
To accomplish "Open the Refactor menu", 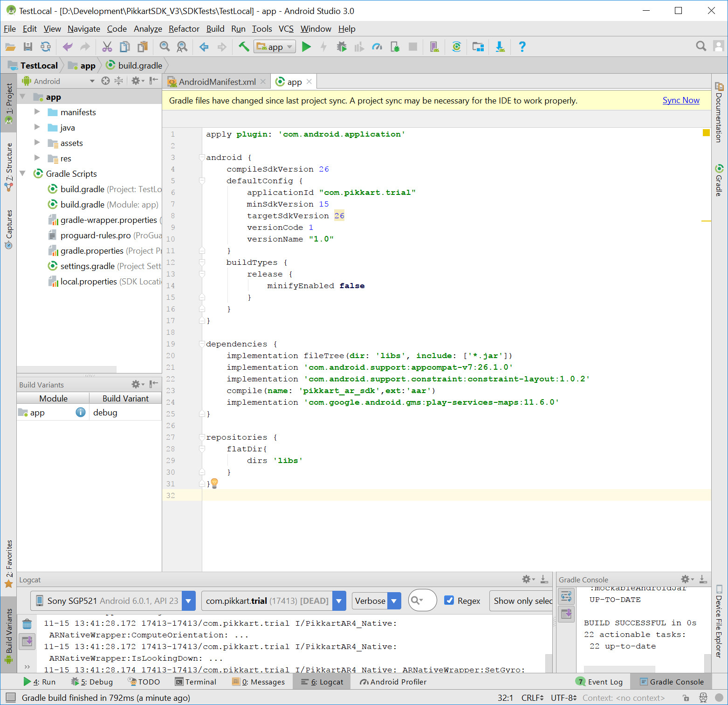I will (x=184, y=29).
